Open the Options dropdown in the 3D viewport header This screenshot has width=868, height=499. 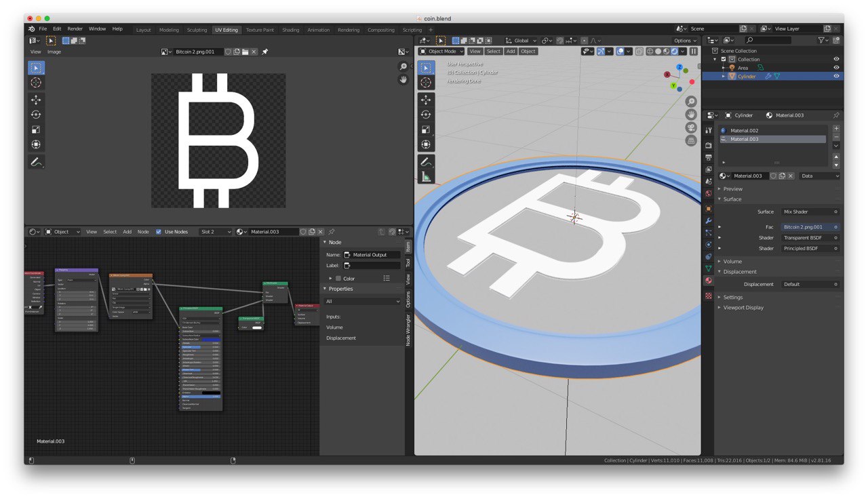coord(686,41)
